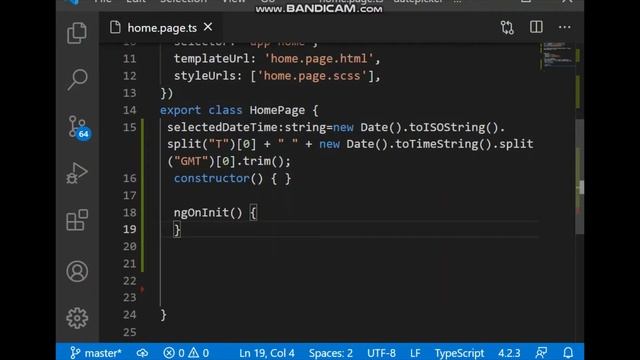Open the Run and Debug view
Viewport: 640px width, 360px height.
coord(77,173)
